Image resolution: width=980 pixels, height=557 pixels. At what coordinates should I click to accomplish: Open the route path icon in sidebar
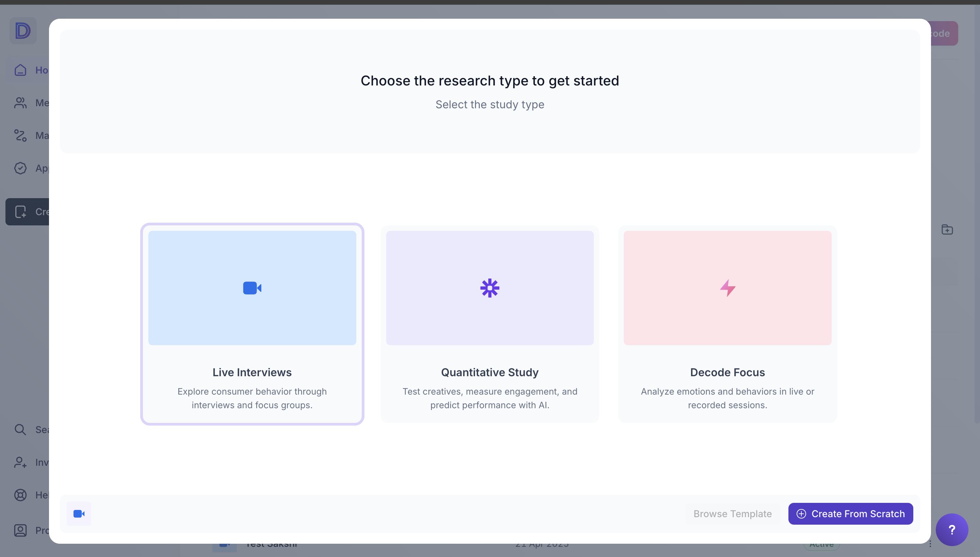20,136
